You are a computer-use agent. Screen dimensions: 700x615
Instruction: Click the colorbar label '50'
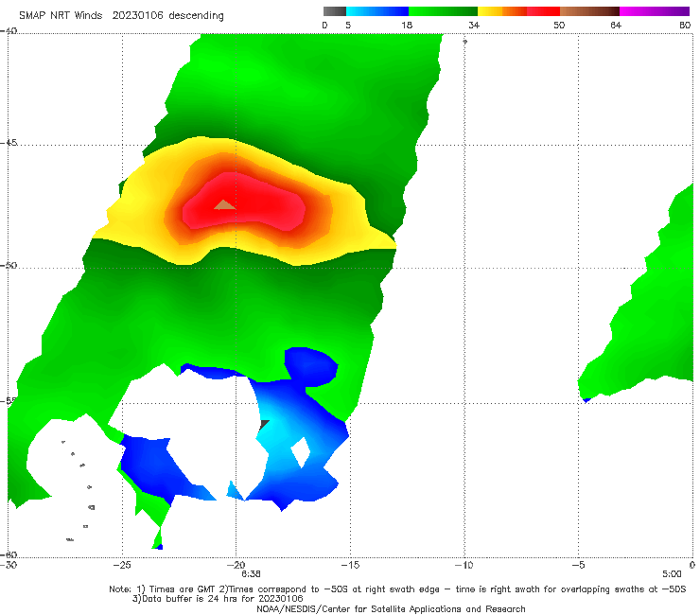coord(559,25)
